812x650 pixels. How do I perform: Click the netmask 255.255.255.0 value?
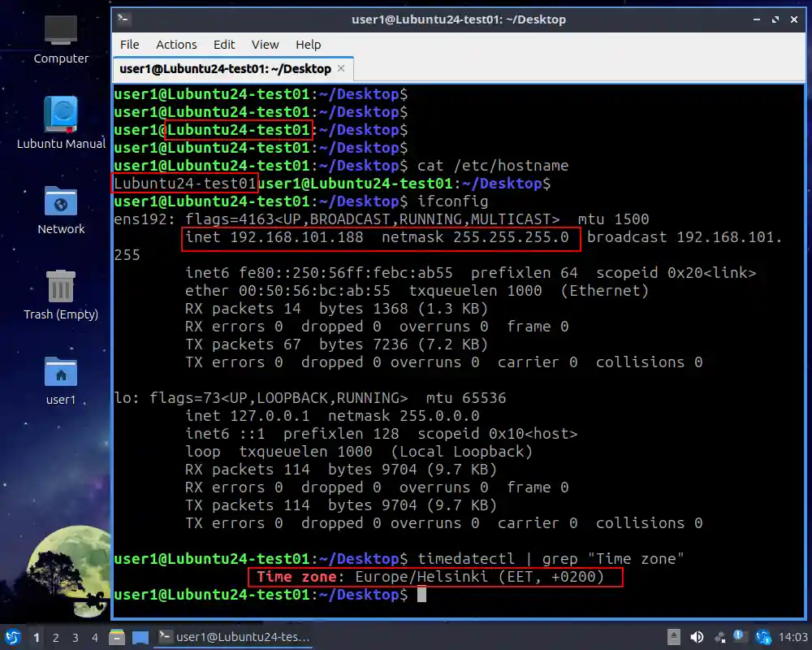pyautogui.click(x=511, y=237)
